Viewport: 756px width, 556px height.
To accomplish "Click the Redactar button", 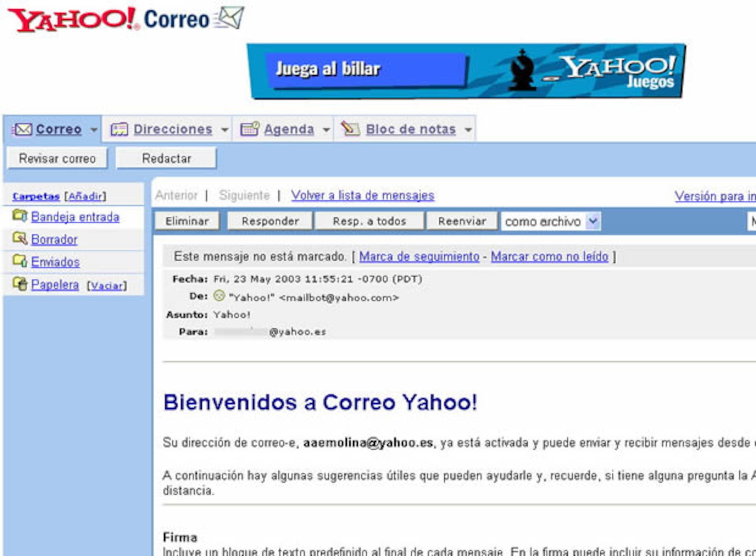I will (x=166, y=158).
